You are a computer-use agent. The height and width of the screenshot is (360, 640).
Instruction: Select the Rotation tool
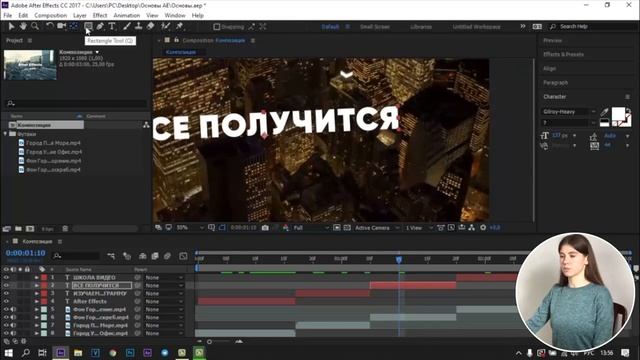[49, 26]
